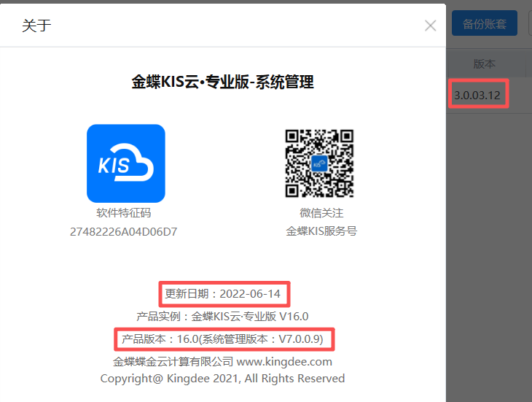The width and height of the screenshot is (532, 402).
Task: Click the 金蝶蝶金云计算有限公司 company name
Action: [173, 362]
